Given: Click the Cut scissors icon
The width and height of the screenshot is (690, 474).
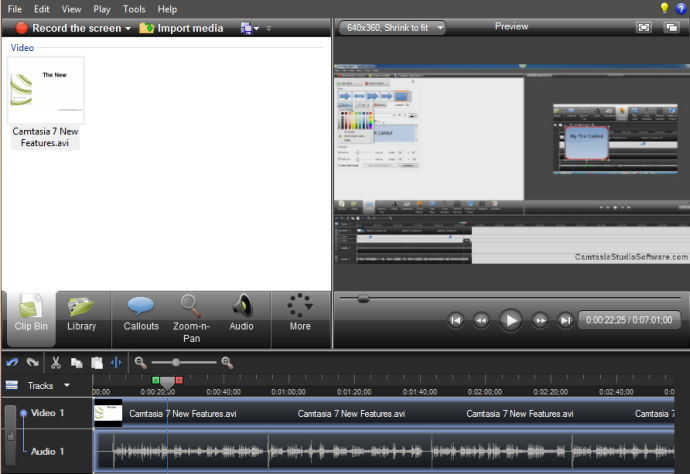Looking at the screenshot, I should (x=55, y=363).
